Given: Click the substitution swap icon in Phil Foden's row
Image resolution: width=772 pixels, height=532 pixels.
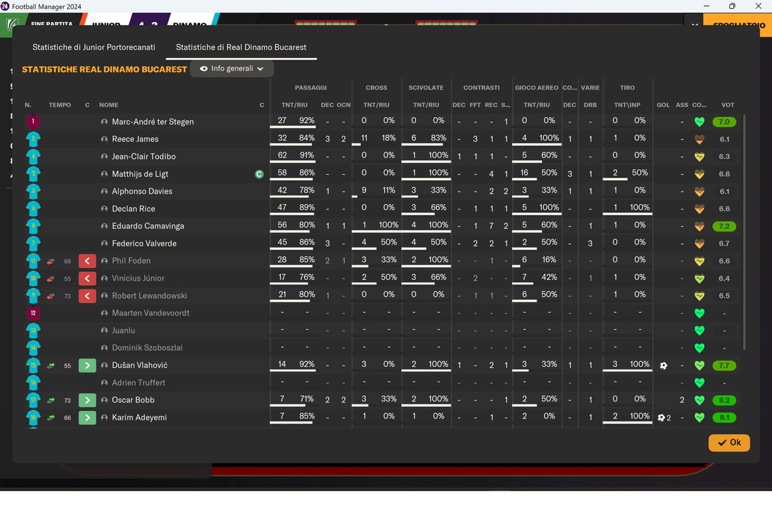Looking at the screenshot, I should coord(51,261).
